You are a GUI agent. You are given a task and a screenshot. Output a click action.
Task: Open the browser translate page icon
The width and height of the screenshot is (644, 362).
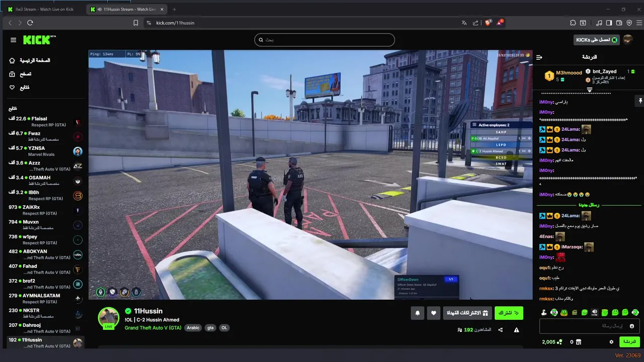click(x=464, y=23)
